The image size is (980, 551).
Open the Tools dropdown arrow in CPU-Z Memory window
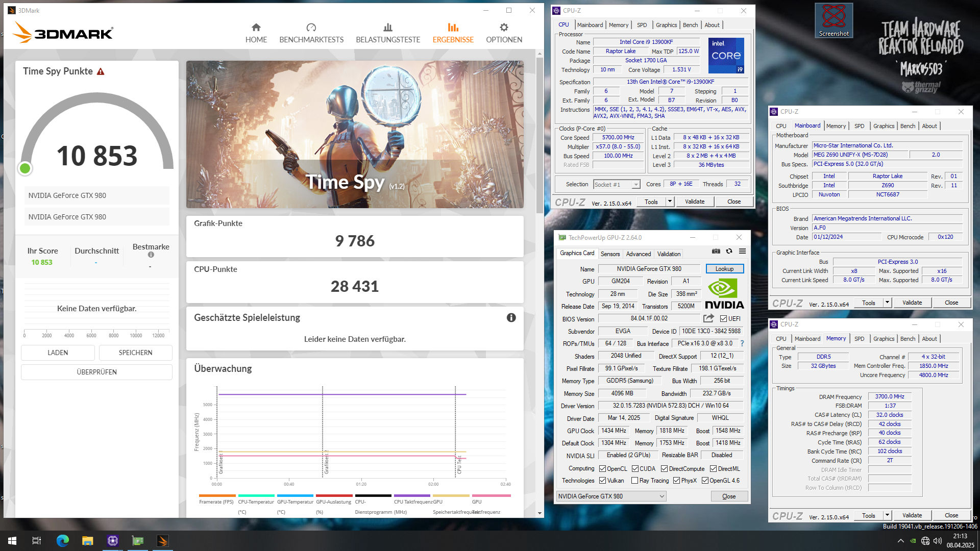[x=887, y=515]
